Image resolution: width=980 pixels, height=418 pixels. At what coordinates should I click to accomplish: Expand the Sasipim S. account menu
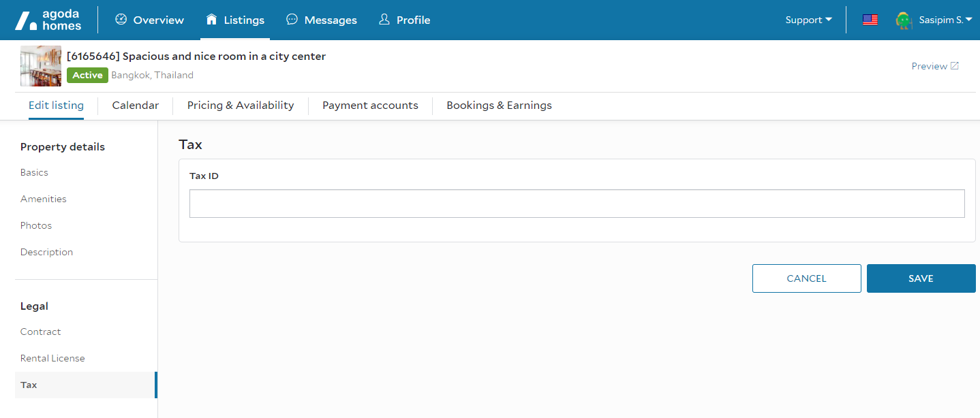pos(945,20)
